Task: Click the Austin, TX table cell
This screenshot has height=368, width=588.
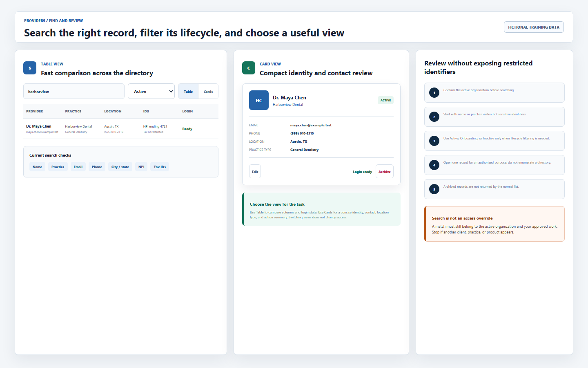Action: click(x=111, y=126)
